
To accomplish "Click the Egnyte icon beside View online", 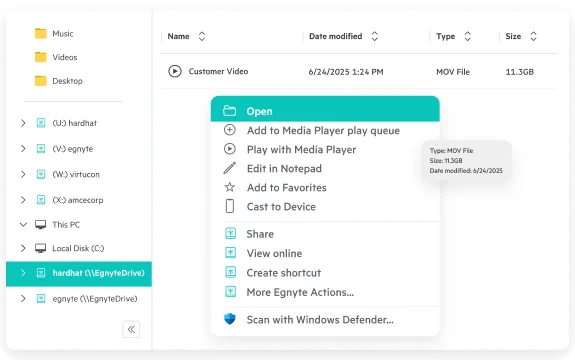I will 230,253.
